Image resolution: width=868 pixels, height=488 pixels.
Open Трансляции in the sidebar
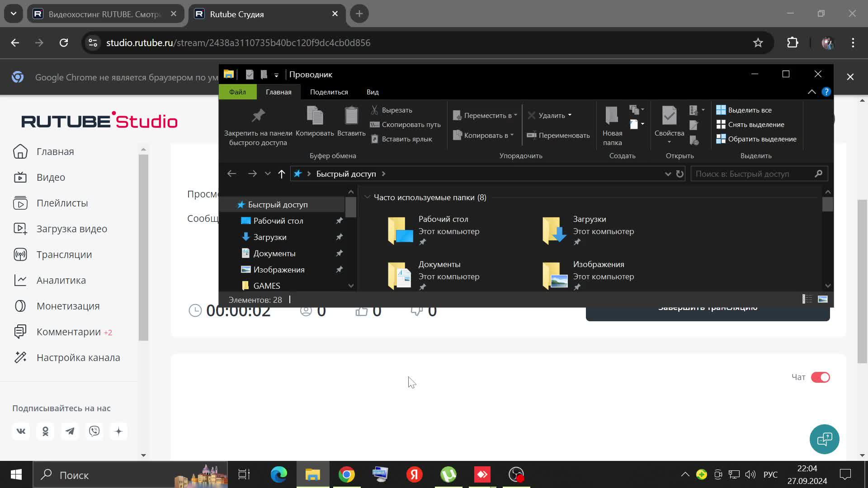tap(64, 255)
